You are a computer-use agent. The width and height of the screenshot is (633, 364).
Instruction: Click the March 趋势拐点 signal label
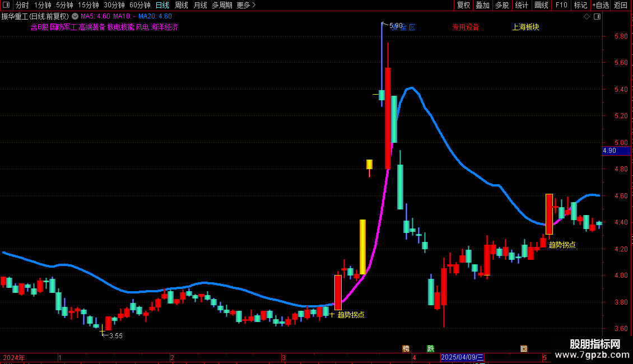coord(351,315)
